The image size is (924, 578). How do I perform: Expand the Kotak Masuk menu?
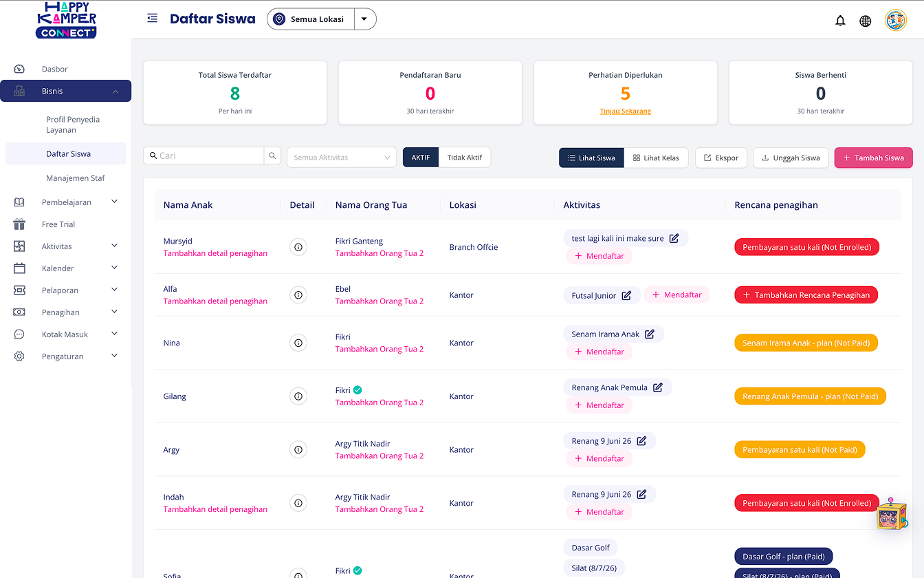(x=65, y=334)
